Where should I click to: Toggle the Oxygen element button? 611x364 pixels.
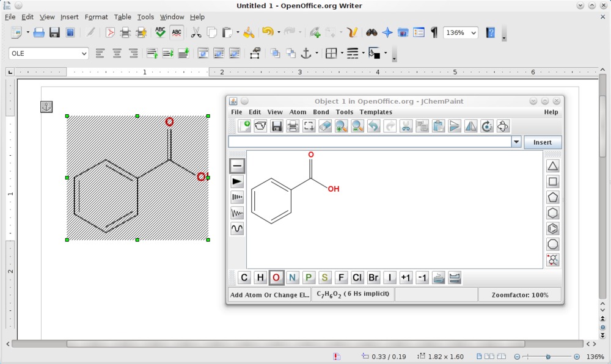click(276, 278)
